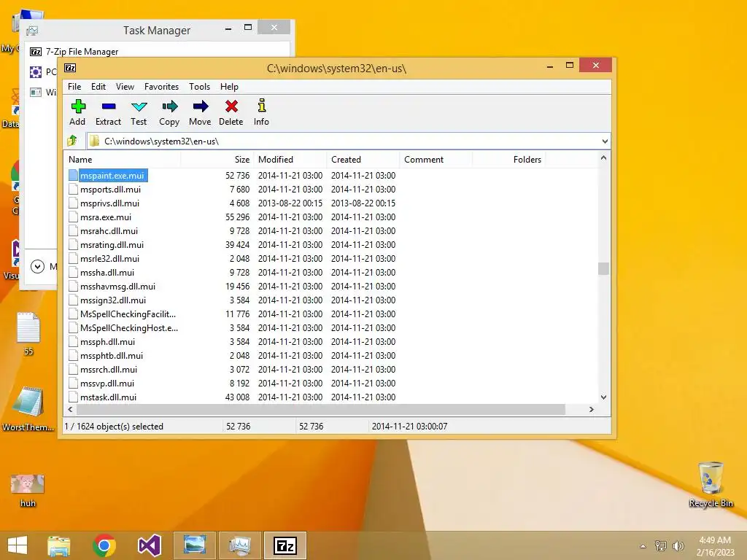Sort by Folders column header
The width and height of the screenshot is (747, 560).
pos(508,160)
